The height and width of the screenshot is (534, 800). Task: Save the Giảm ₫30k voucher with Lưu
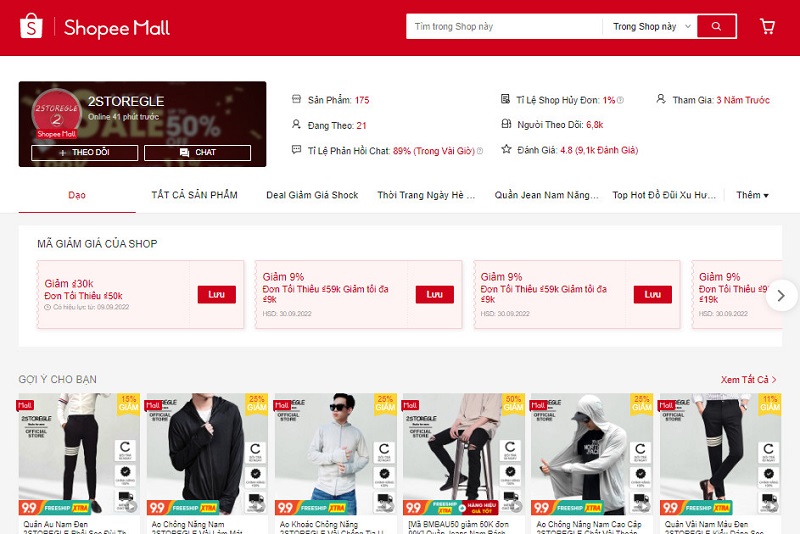(x=216, y=295)
